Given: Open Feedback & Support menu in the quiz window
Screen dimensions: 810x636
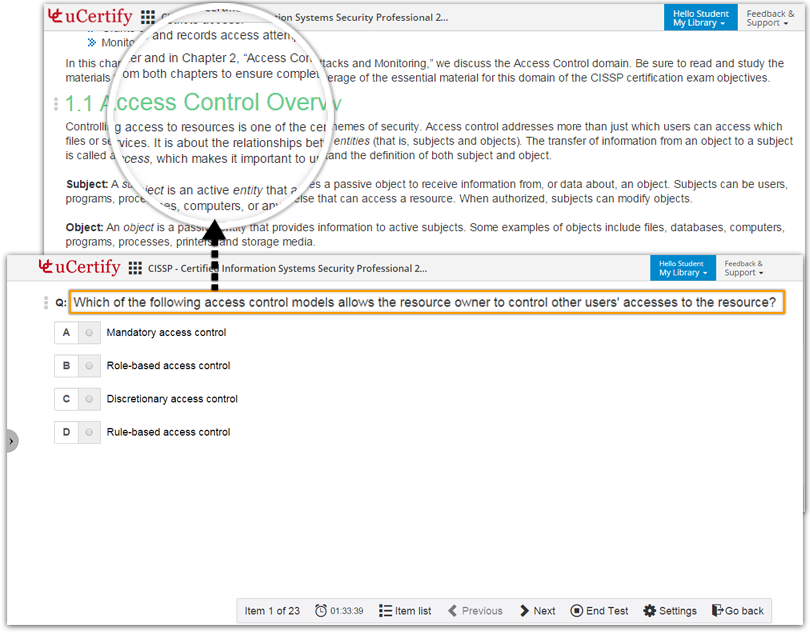Looking at the screenshot, I should [x=743, y=268].
